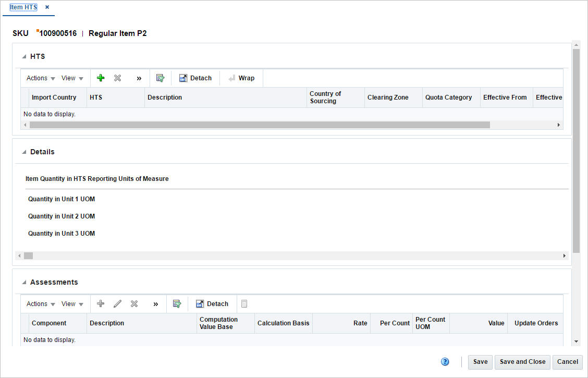The width and height of the screenshot is (588, 378).
Task: Click Per Count column header
Action: coord(391,323)
